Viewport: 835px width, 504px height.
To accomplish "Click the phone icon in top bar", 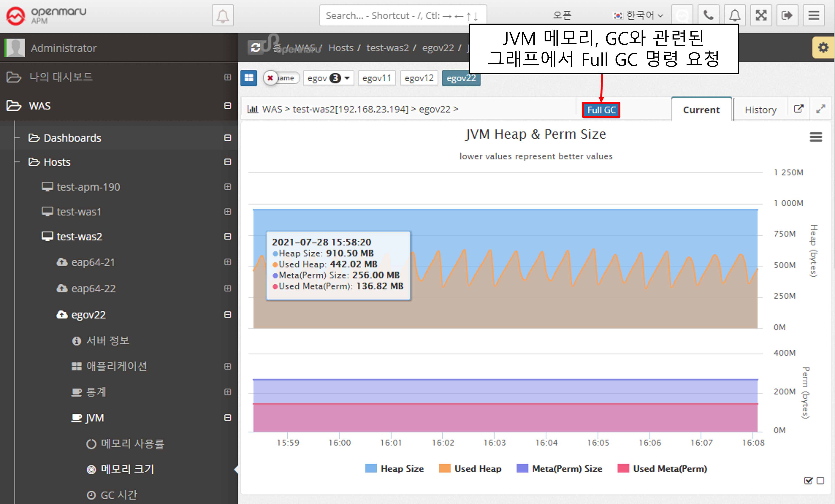I will pos(708,16).
